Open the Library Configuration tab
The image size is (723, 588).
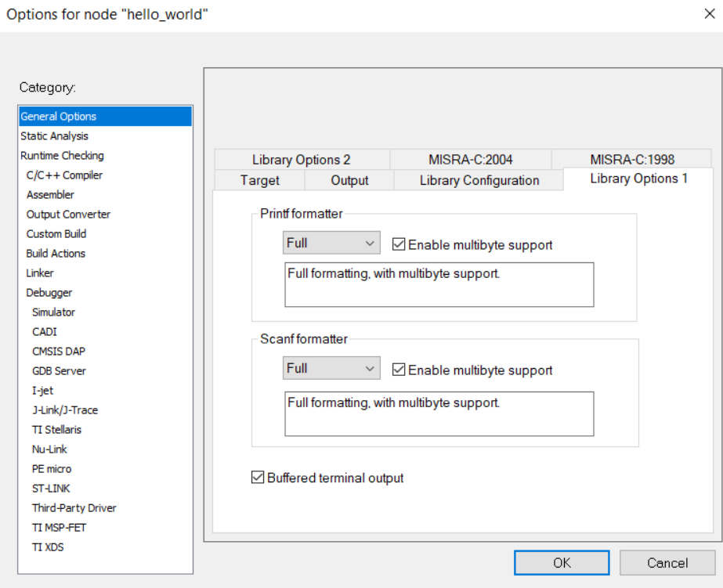479,180
